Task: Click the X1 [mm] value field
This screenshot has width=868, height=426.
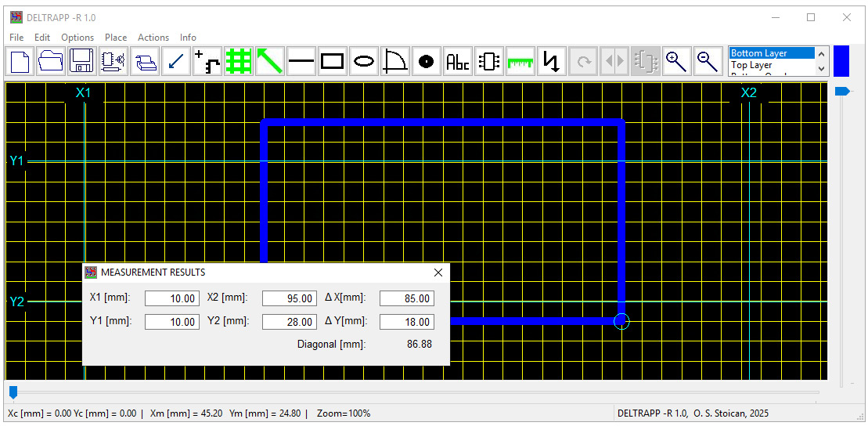Action: pyautogui.click(x=172, y=298)
